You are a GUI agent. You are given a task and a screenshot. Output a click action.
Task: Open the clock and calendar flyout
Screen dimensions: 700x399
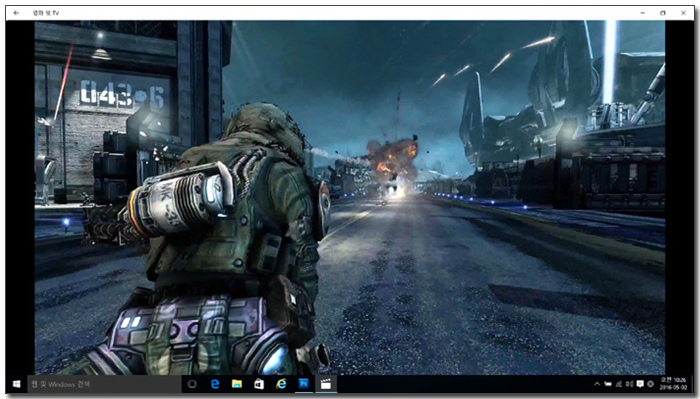click(x=674, y=384)
